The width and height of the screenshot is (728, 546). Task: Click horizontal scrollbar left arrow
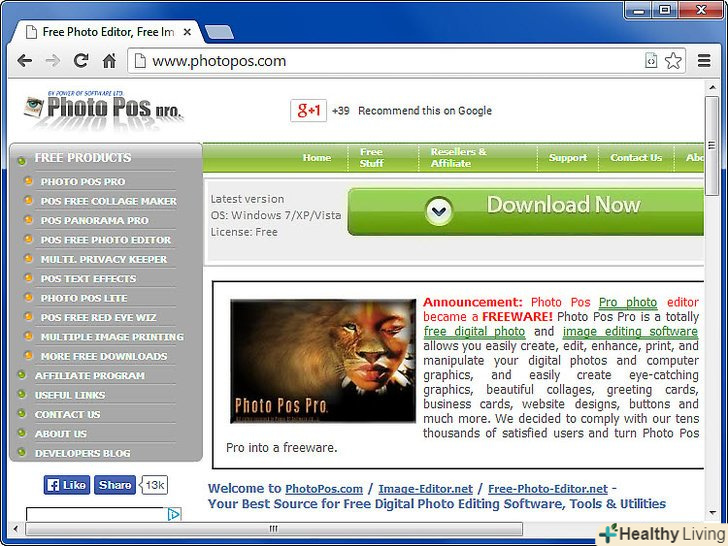(16, 528)
